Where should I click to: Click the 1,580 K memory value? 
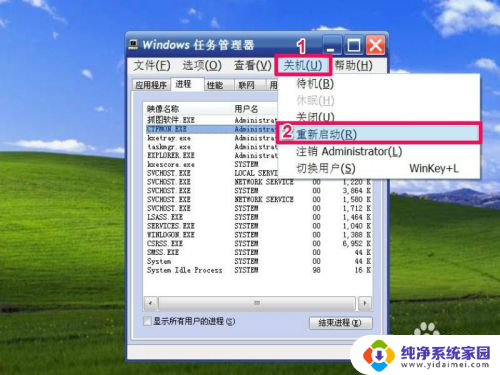[x=357, y=199]
